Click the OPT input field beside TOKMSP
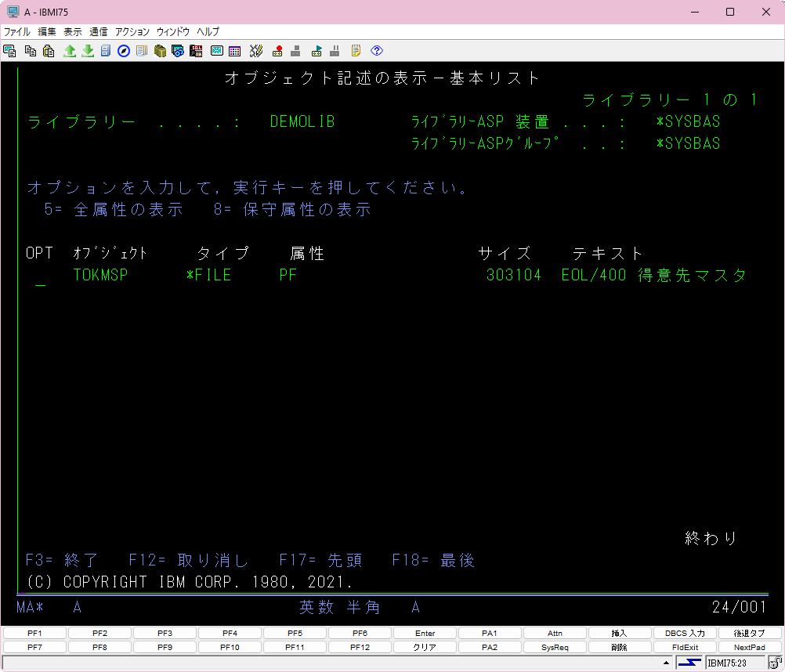Viewport: 785px width, 672px height. (41, 276)
